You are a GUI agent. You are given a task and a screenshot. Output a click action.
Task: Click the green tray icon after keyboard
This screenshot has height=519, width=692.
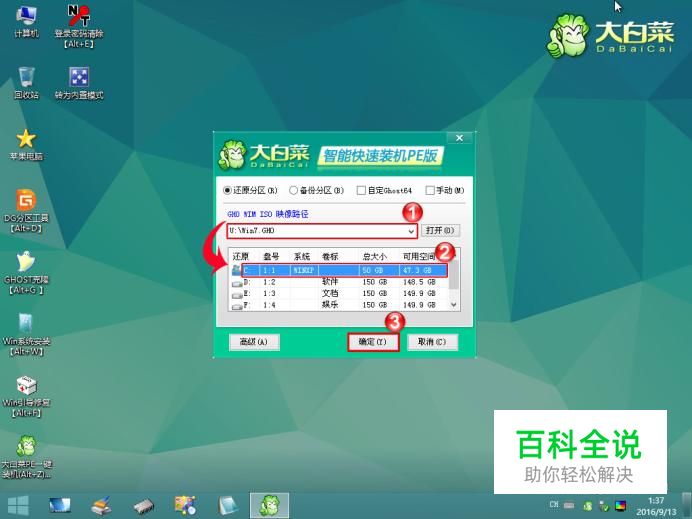pos(587,506)
